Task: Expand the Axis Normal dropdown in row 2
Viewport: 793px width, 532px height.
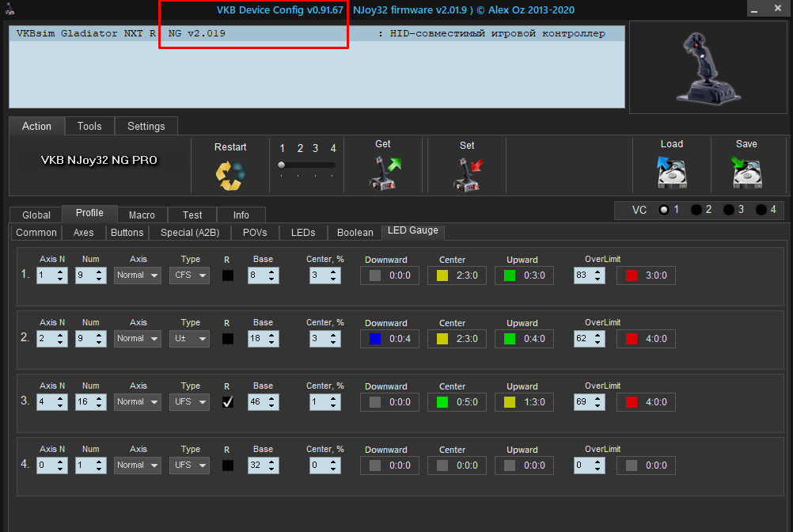Action: coord(138,339)
